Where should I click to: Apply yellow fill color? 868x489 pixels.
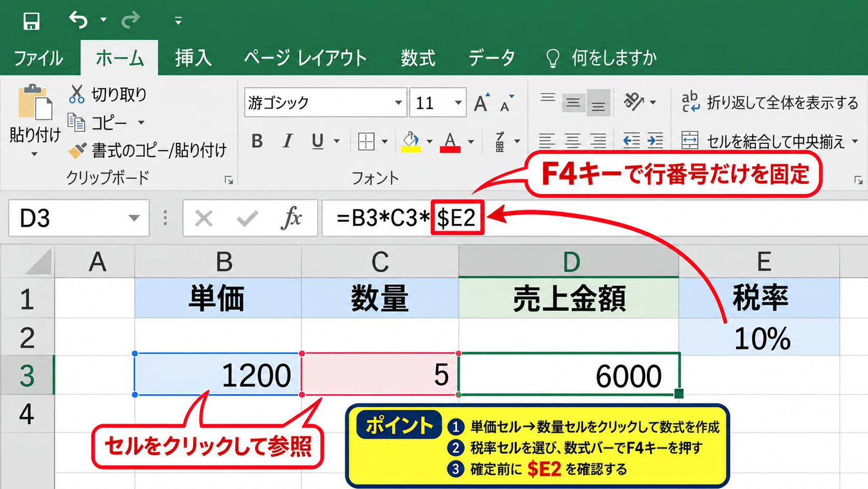click(x=411, y=141)
